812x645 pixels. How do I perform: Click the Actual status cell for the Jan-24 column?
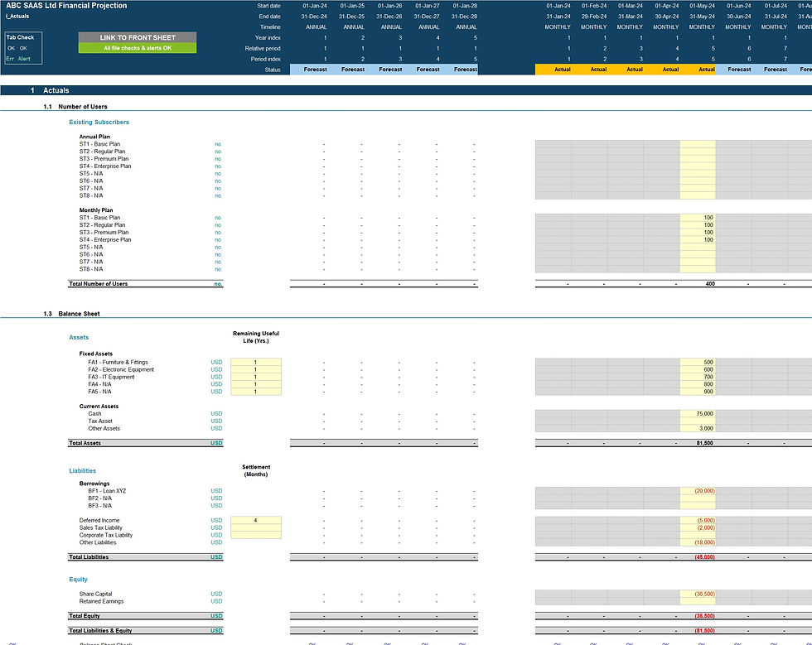tap(562, 70)
